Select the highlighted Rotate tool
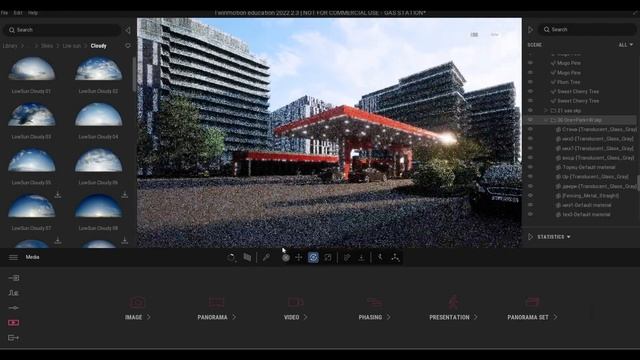 pyautogui.click(x=313, y=257)
